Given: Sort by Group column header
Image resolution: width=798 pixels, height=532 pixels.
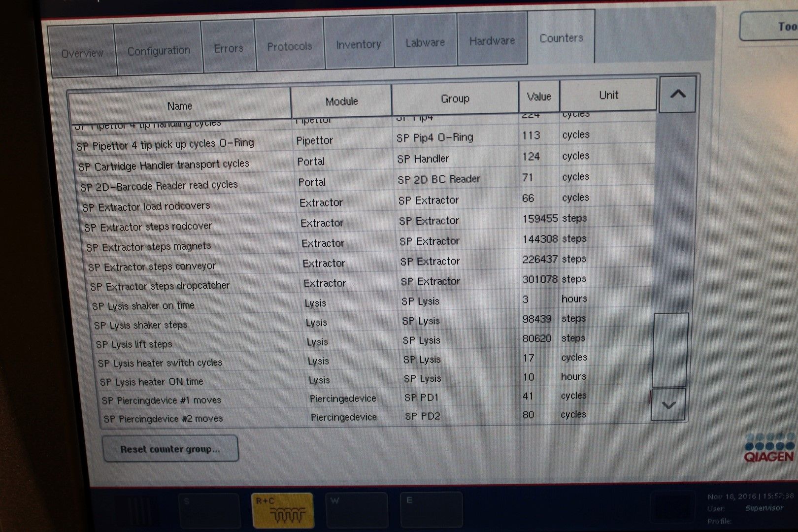Looking at the screenshot, I should pos(455,99).
